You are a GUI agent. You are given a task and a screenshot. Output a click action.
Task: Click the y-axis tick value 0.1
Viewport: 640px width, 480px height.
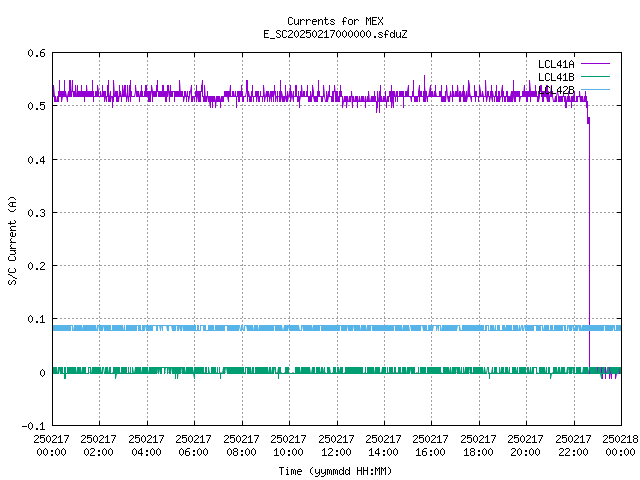coord(36,319)
